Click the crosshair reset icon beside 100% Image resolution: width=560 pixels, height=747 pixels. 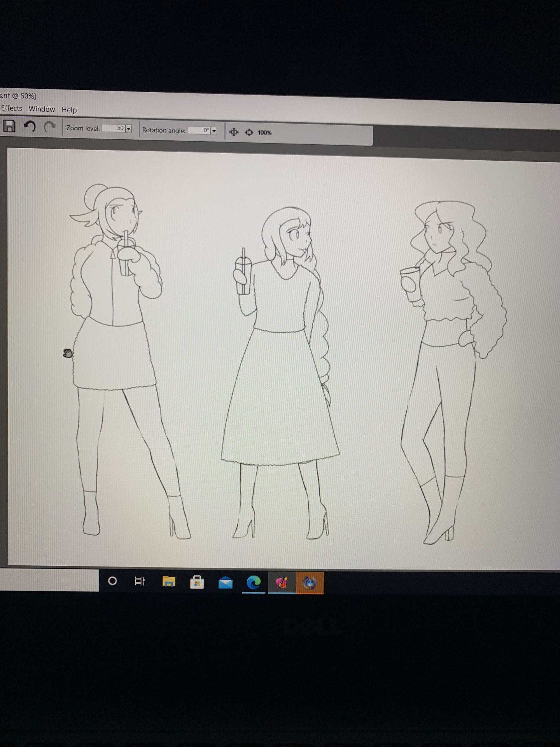click(249, 133)
